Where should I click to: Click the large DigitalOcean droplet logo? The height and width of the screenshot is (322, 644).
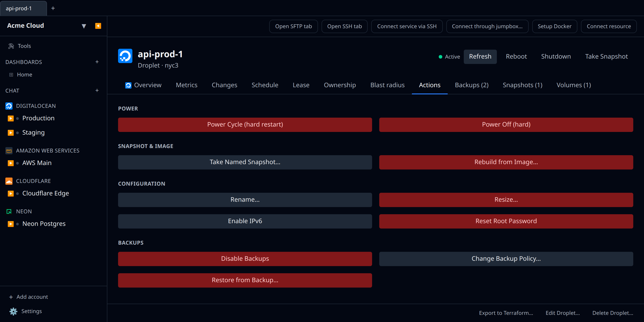(x=125, y=56)
